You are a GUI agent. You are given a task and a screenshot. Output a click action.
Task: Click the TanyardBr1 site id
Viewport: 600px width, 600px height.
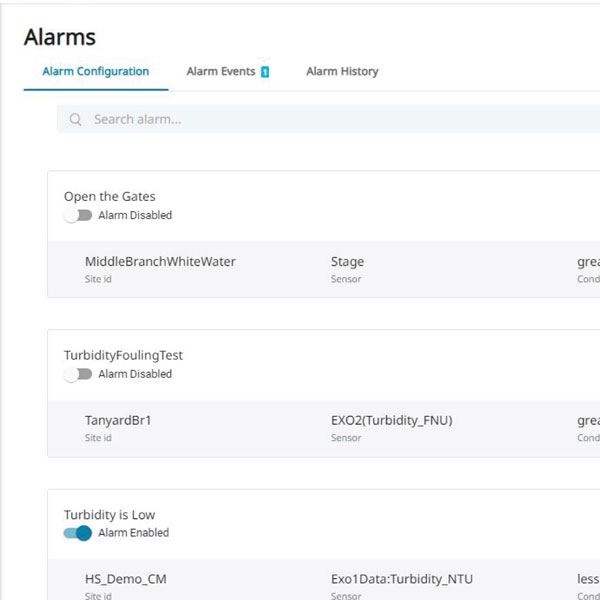pyautogui.click(x=118, y=421)
